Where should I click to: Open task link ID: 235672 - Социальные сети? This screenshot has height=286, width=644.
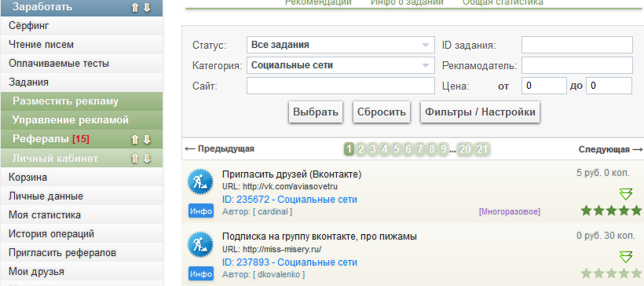coord(290,200)
